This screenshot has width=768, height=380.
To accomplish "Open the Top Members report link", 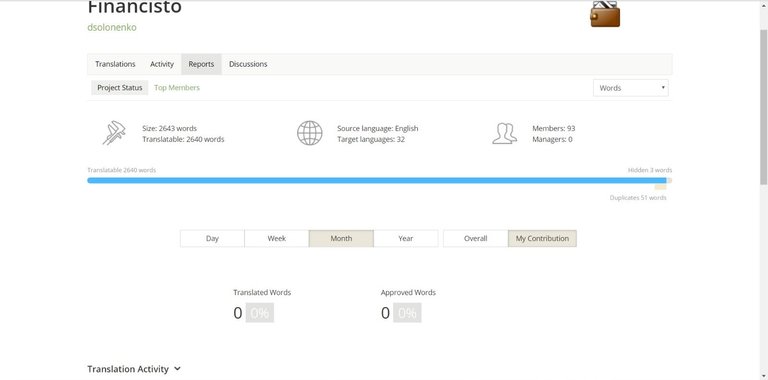I will coord(177,88).
